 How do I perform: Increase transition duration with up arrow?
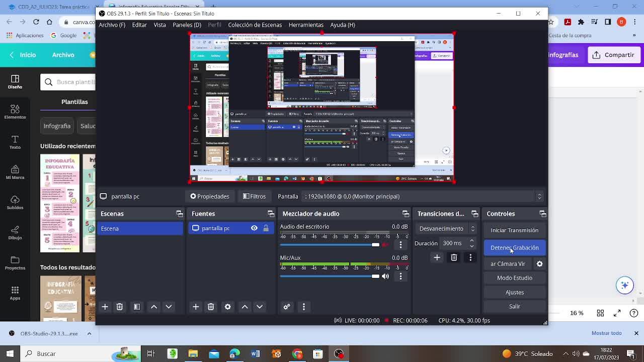471,241
